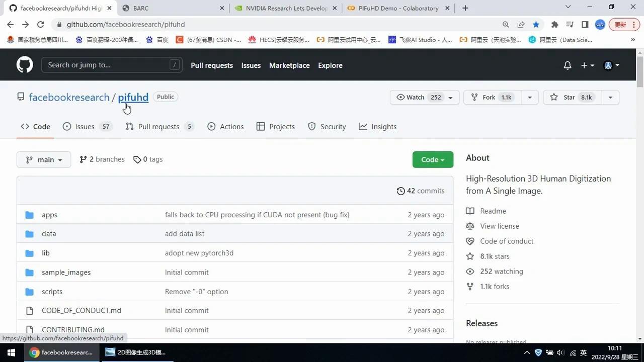Viewport: 644px width, 362px height.
Task: View the 0 tags link
Action: (x=148, y=159)
